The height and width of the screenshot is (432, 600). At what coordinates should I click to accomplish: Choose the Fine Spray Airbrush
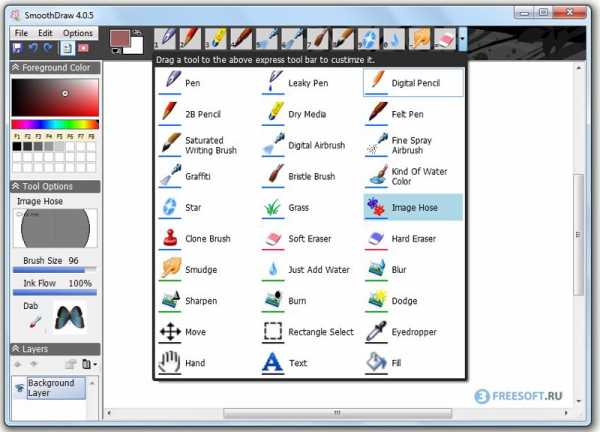pyautogui.click(x=413, y=145)
